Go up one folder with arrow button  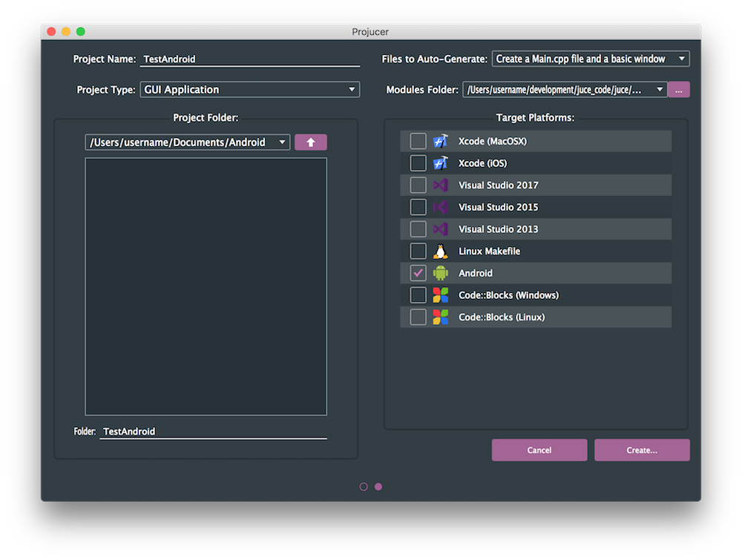310,142
